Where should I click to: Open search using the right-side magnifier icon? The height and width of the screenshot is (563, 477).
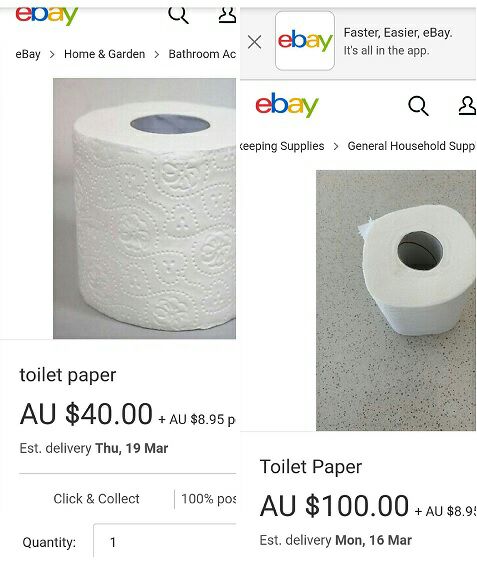coord(418,106)
